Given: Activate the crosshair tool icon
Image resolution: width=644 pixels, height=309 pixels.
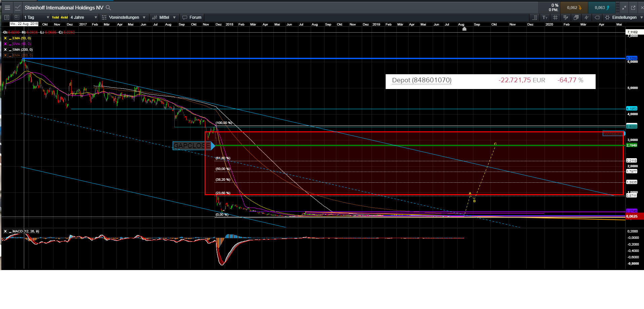Looking at the screenshot, I should coord(587,17).
